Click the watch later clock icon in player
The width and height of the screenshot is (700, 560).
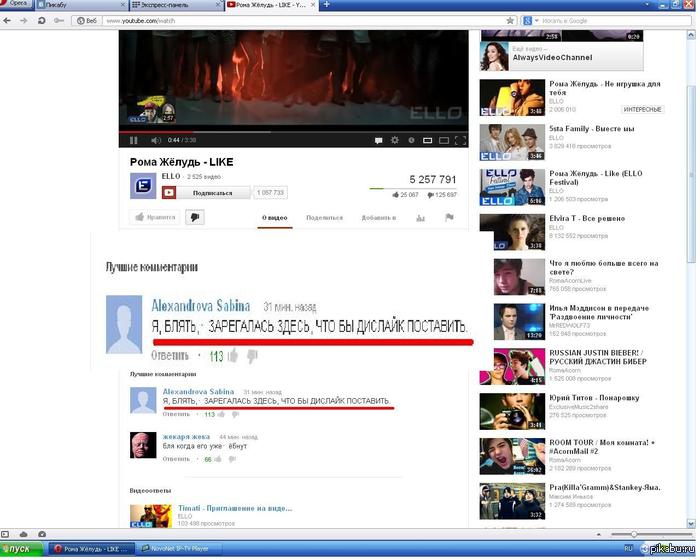pyautogui.click(x=411, y=140)
